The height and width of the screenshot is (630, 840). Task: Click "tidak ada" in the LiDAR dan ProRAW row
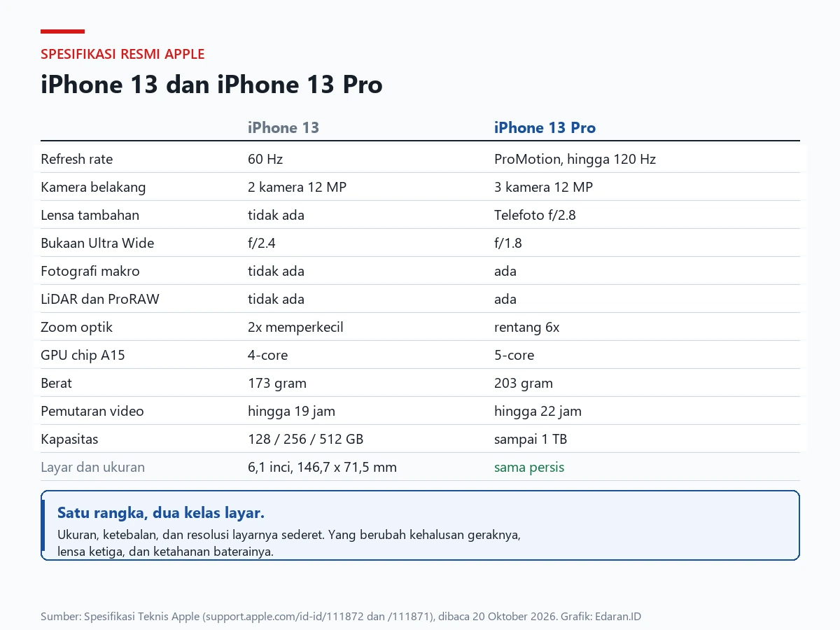click(276, 299)
